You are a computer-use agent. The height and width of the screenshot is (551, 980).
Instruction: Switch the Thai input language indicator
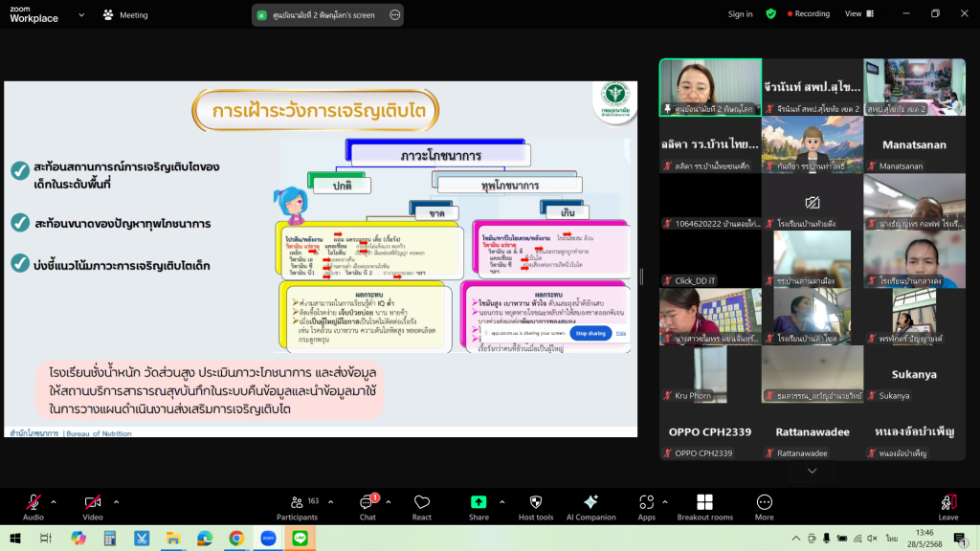[x=892, y=538]
